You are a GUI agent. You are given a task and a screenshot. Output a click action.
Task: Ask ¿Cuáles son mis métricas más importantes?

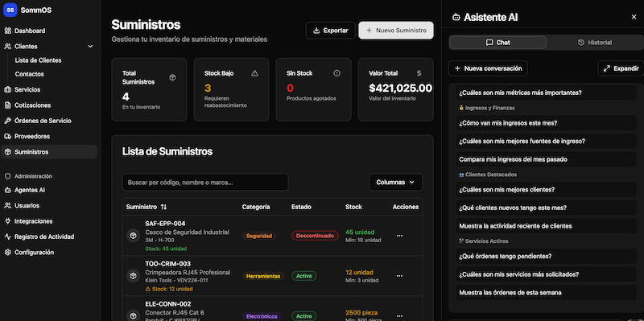(x=547, y=93)
